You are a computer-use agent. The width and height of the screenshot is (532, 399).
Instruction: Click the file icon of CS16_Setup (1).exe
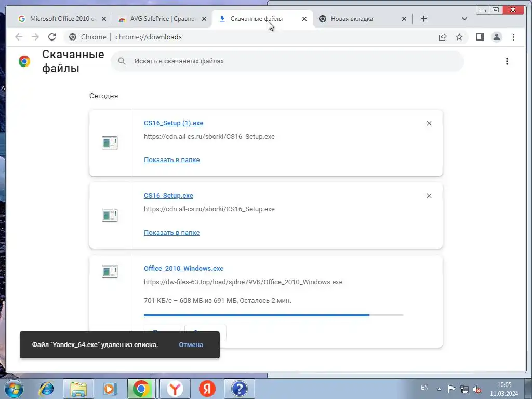coord(110,142)
